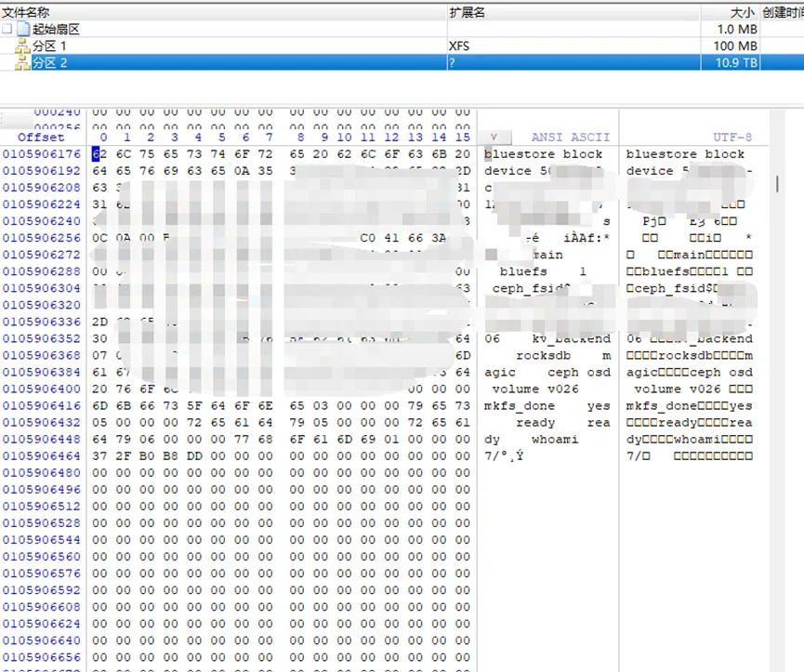The image size is (804, 672).
Task: Click byte C0 in row 0105906256
Action: pos(368,238)
